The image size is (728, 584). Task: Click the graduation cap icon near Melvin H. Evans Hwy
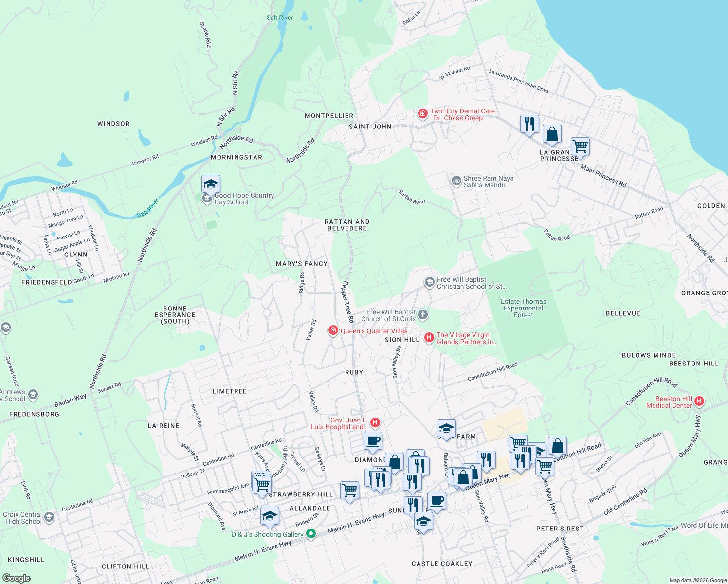423,522
